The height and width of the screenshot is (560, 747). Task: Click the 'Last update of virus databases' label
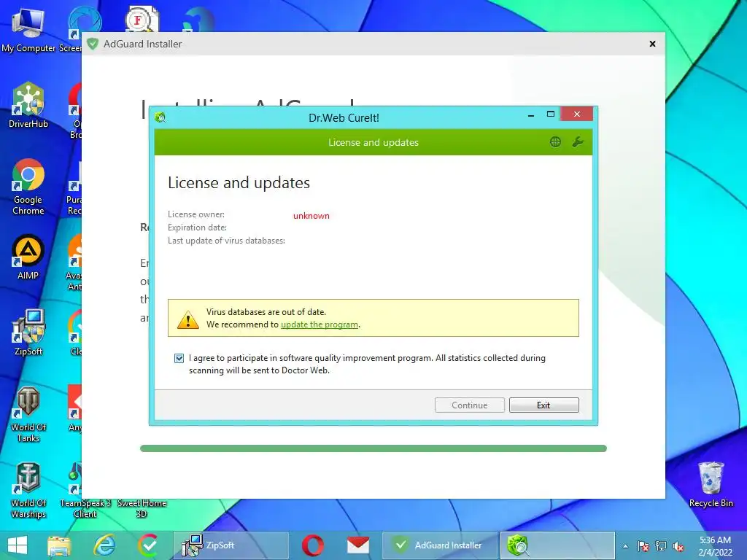226,241
